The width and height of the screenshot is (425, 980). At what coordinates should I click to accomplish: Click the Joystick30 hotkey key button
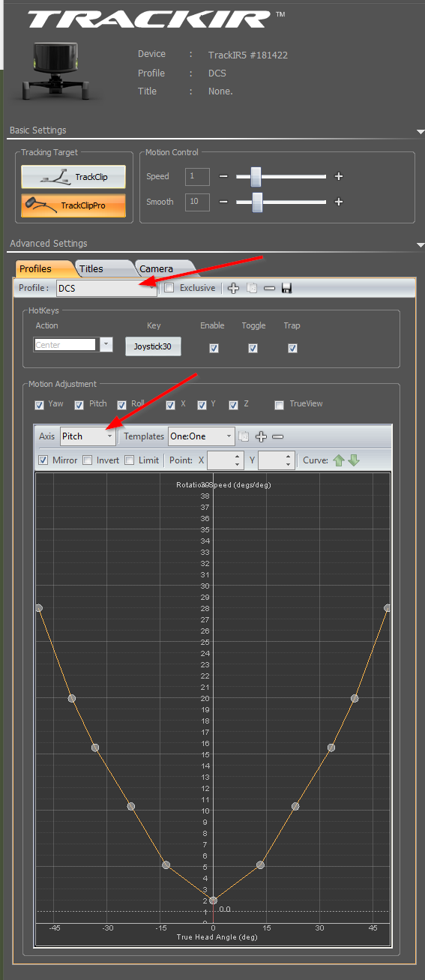coord(153,346)
